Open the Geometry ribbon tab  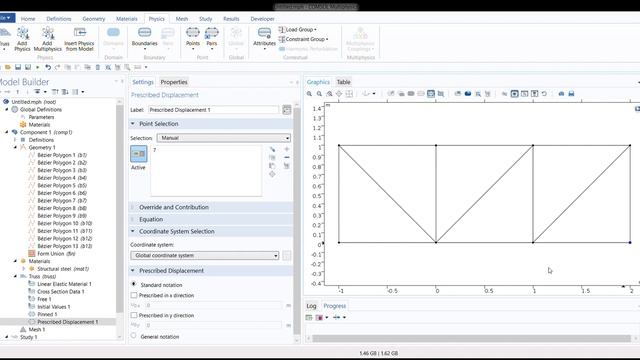pyautogui.click(x=93, y=19)
